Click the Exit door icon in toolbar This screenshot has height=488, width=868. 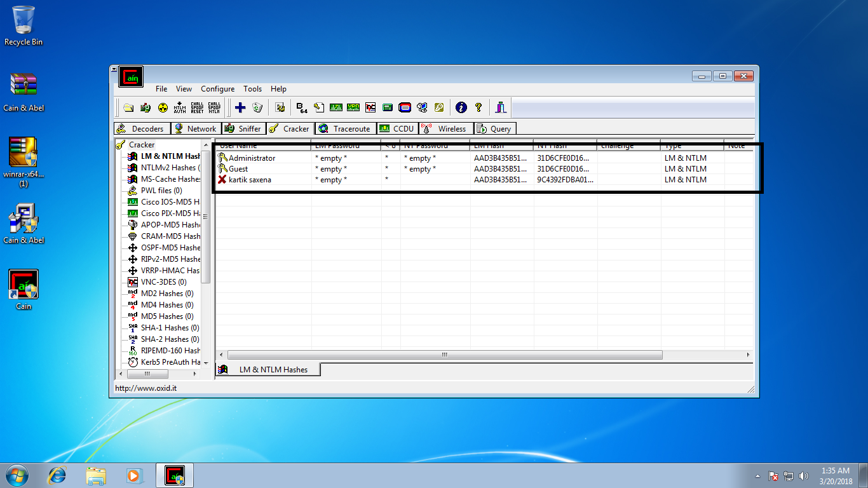[x=501, y=108]
